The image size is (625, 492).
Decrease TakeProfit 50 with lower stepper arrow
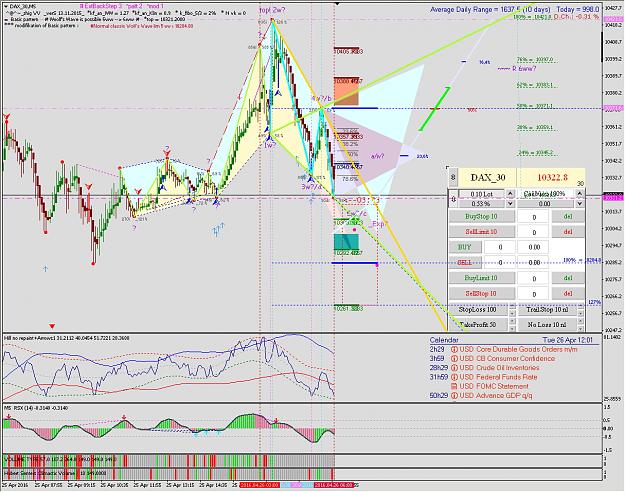tap(511, 328)
